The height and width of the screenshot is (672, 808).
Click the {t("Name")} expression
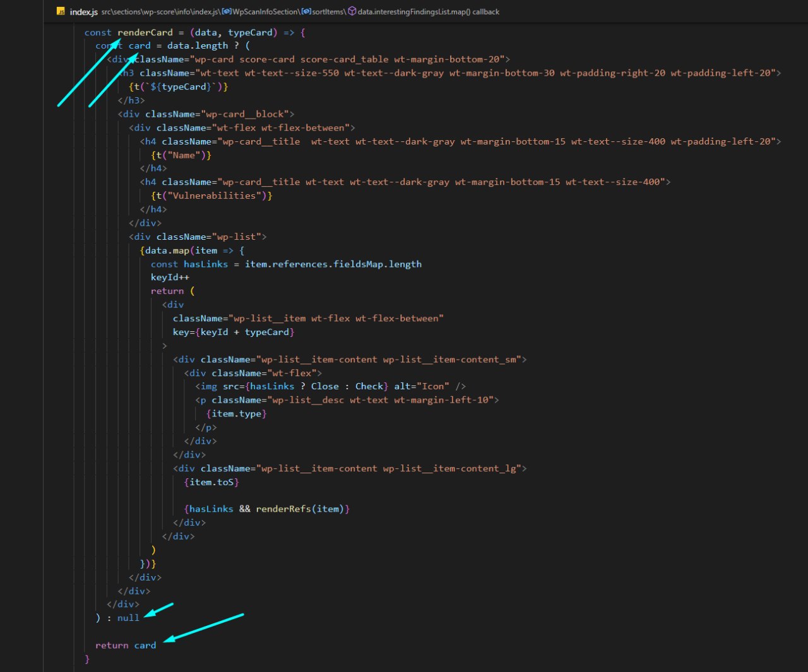[181, 155]
